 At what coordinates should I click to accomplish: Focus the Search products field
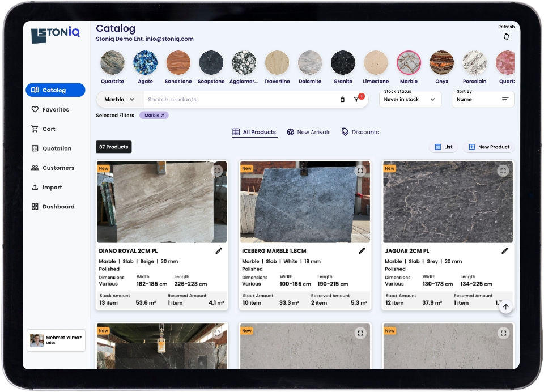pos(239,100)
